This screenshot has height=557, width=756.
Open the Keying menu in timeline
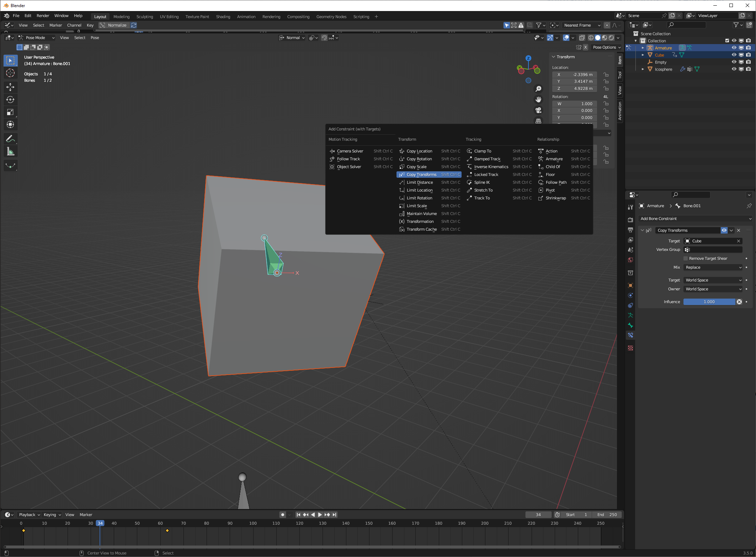pos(52,515)
